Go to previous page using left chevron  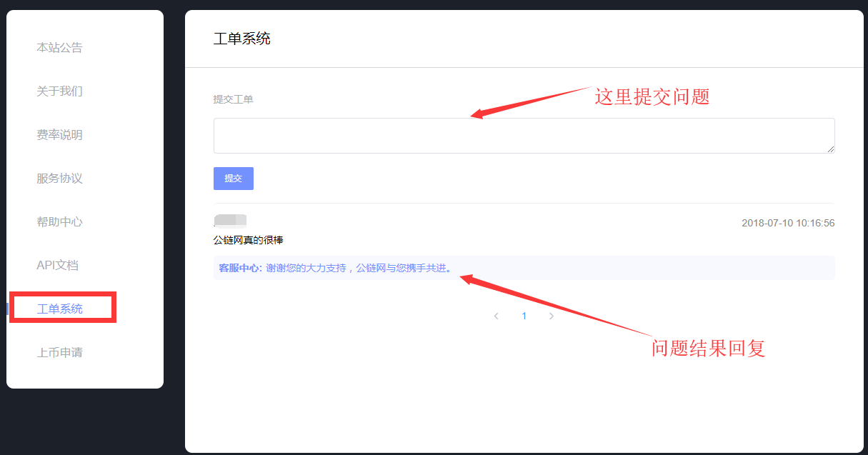[x=497, y=316]
